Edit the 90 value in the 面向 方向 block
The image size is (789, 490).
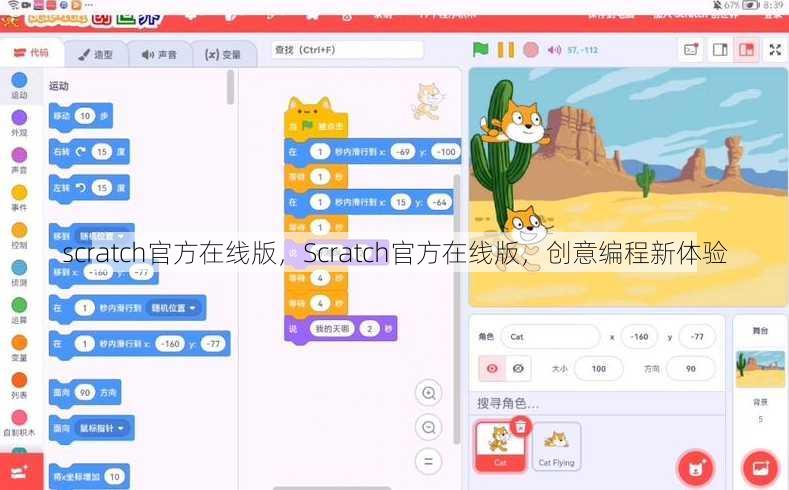tap(85, 392)
